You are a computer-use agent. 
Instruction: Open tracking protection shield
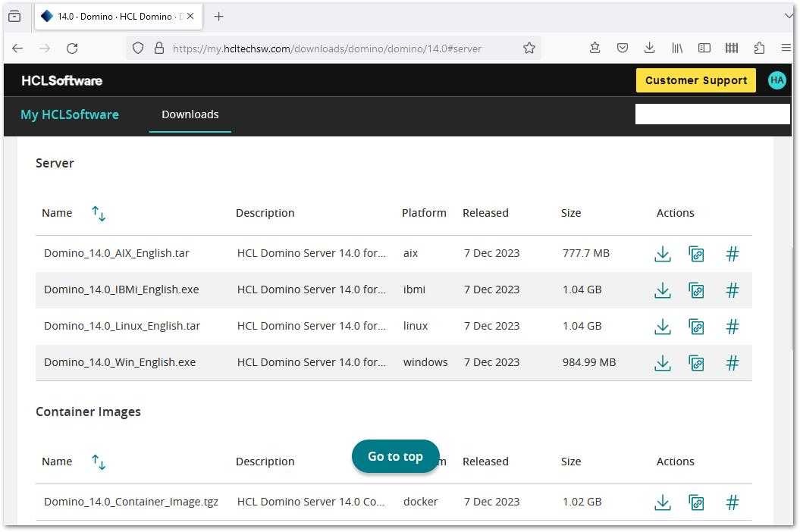(x=138, y=48)
